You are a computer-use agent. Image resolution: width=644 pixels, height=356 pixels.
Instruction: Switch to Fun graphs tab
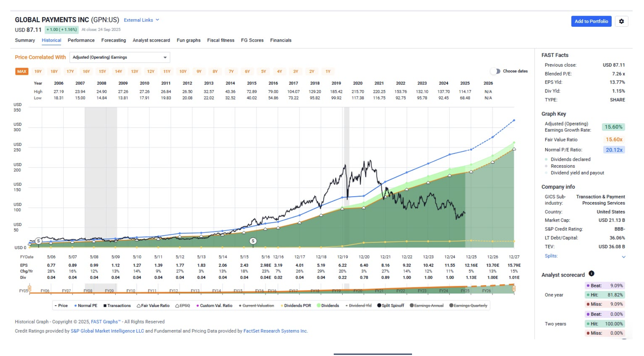pyautogui.click(x=189, y=40)
